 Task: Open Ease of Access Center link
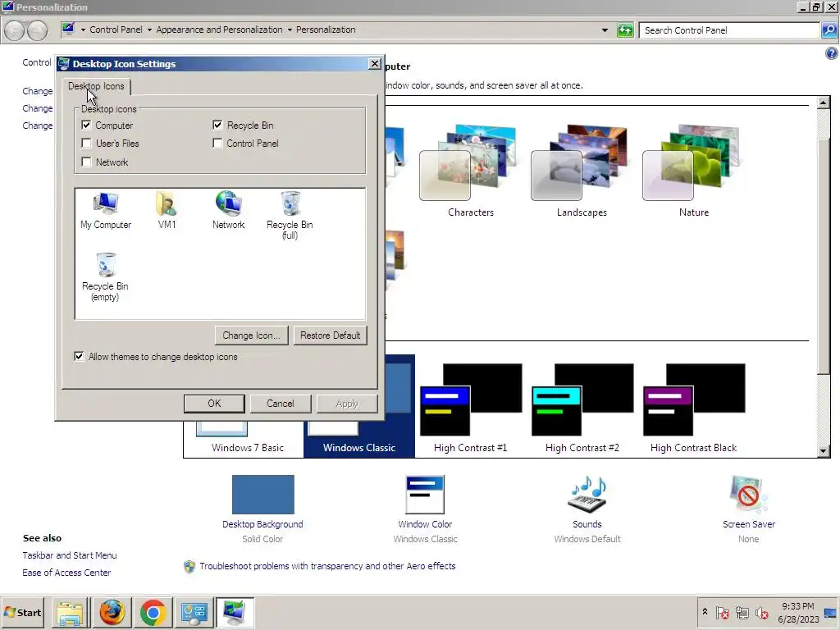(66, 573)
